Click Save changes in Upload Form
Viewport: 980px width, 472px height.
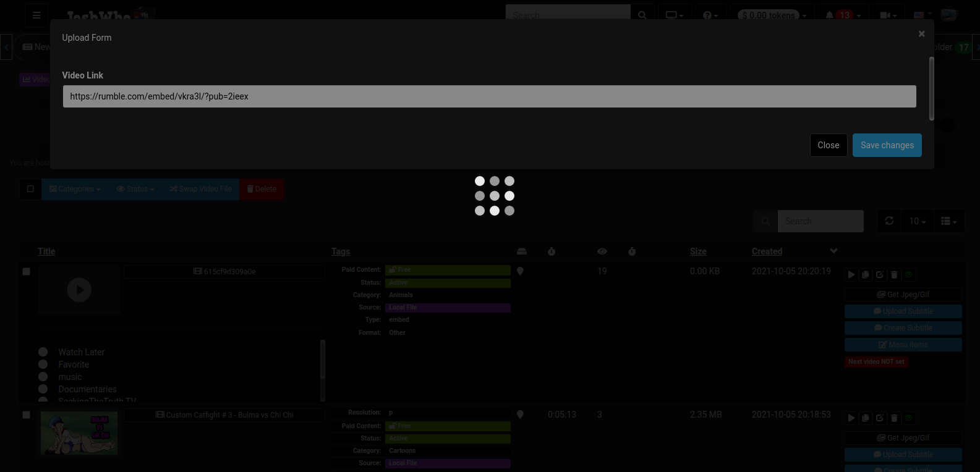[x=887, y=145]
